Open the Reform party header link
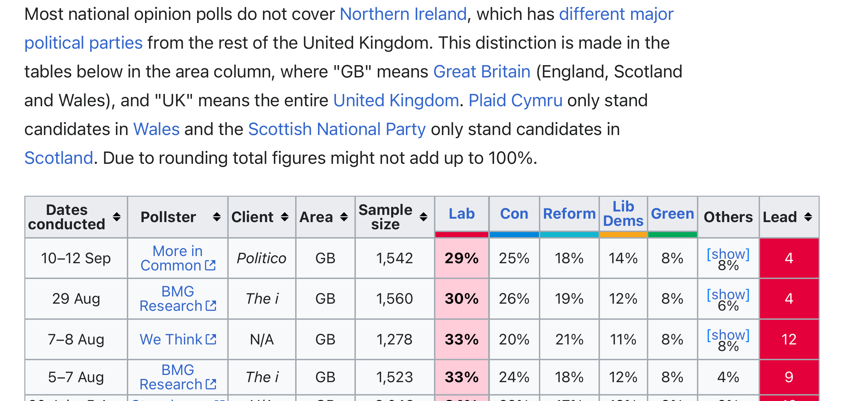The image size is (868, 401). [x=569, y=214]
